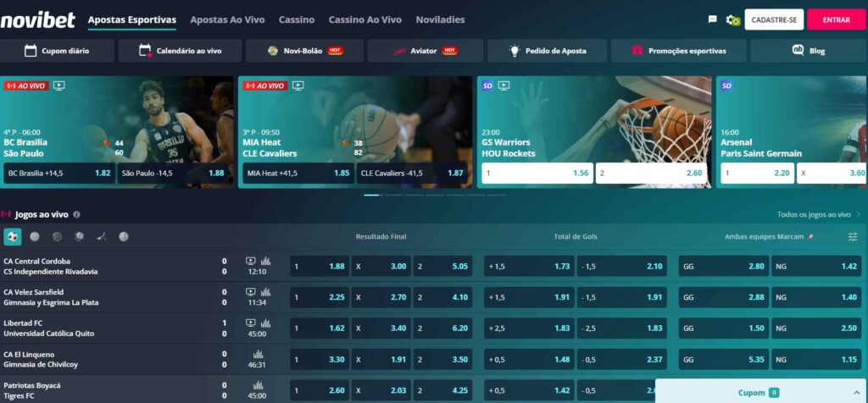Click the CADASTRE-SE button

click(774, 19)
